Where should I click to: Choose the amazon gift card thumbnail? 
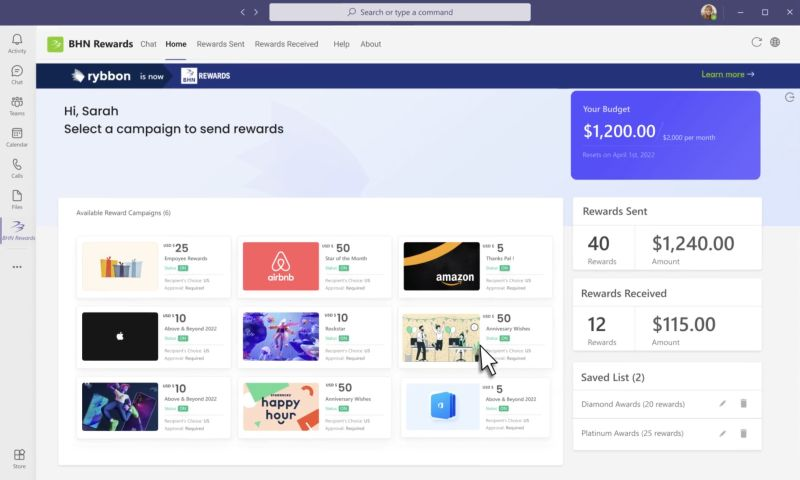click(x=441, y=266)
